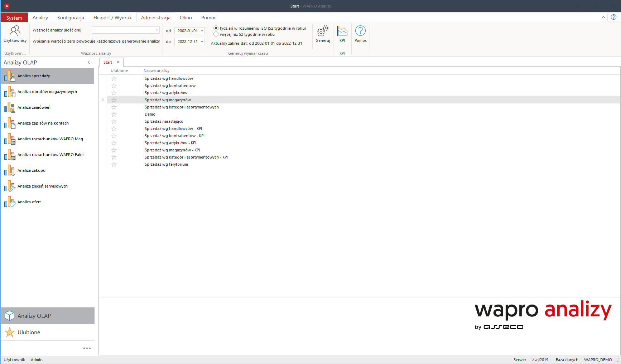Viewport: 621px width, 364px height.
Task: Select Sprzedaż wg magazynów - KPI row
Action: pyautogui.click(x=364, y=150)
